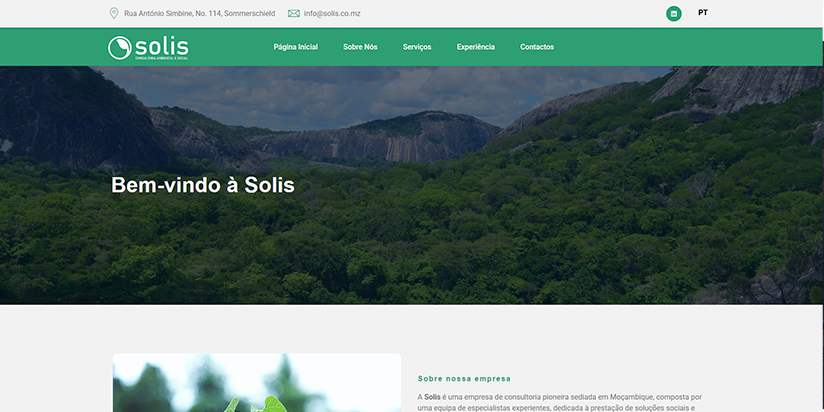Click the Solis logo
The height and width of the screenshot is (412, 824).
tap(148, 48)
